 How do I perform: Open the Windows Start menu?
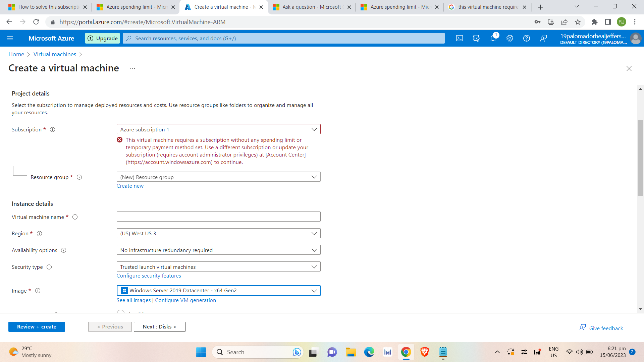coord(201,352)
